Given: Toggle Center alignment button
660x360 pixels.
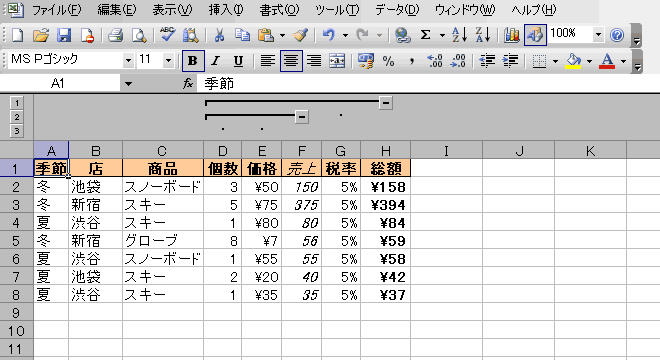Looking at the screenshot, I should click(291, 61).
